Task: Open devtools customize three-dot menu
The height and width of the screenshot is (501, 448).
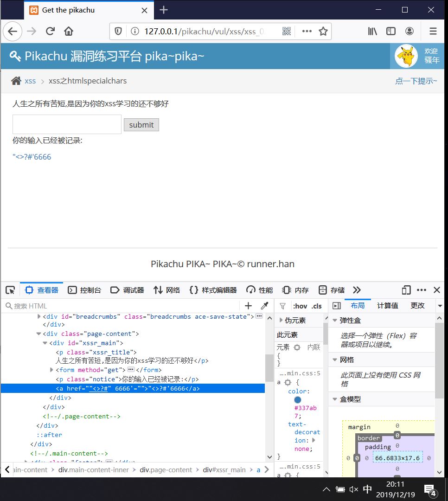Action: click(422, 290)
